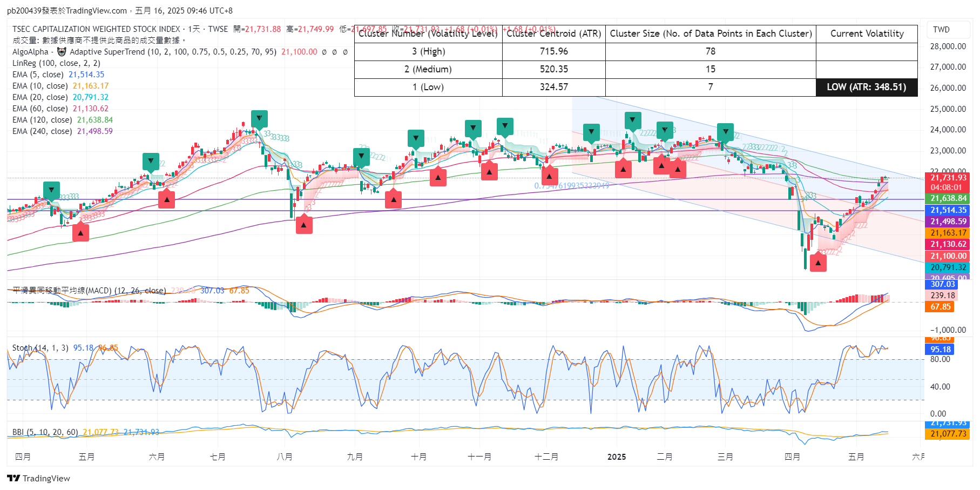980x490 pixels.
Task: Click the 2025 label on time axis
Action: click(x=617, y=457)
